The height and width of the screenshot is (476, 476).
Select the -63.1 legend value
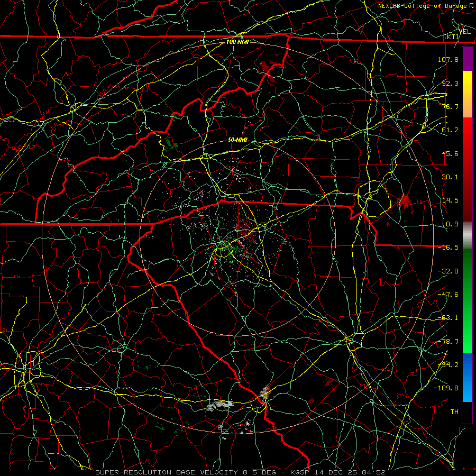click(448, 318)
